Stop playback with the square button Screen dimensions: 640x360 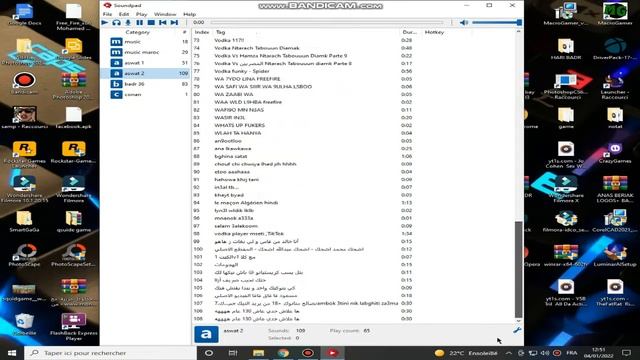tap(151, 22)
